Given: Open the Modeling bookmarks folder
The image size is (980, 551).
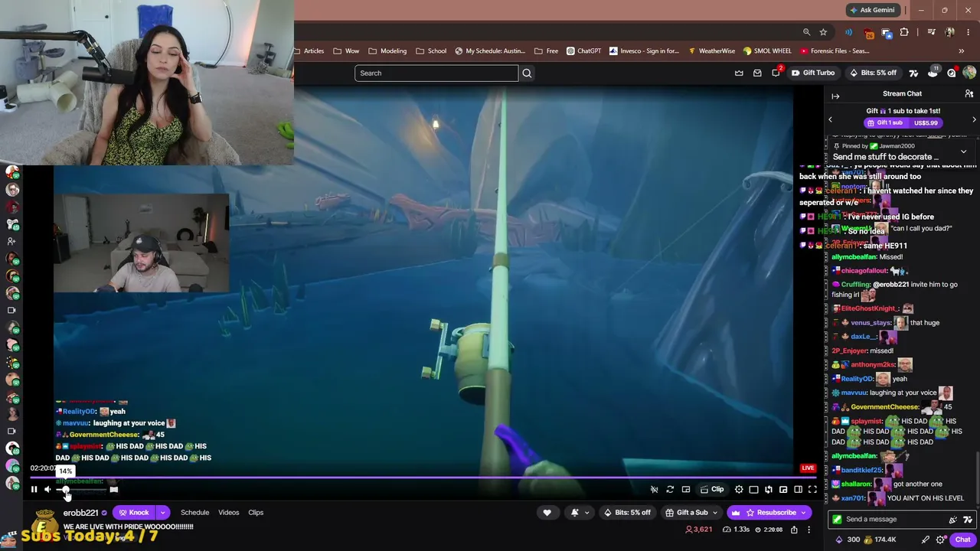Looking at the screenshot, I should [387, 51].
